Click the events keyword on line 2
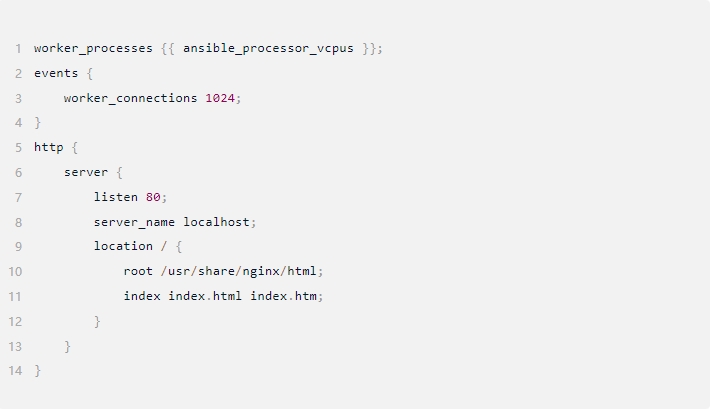 pos(56,73)
